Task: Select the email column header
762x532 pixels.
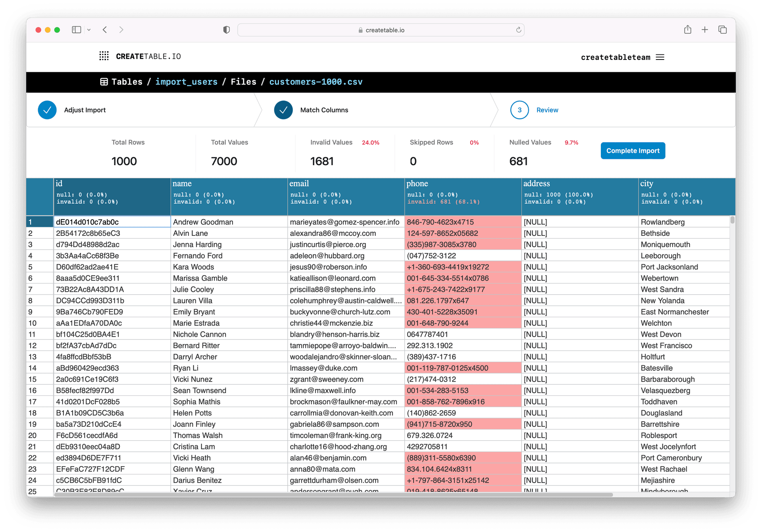Action: pyautogui.click(x=346, y=197)
